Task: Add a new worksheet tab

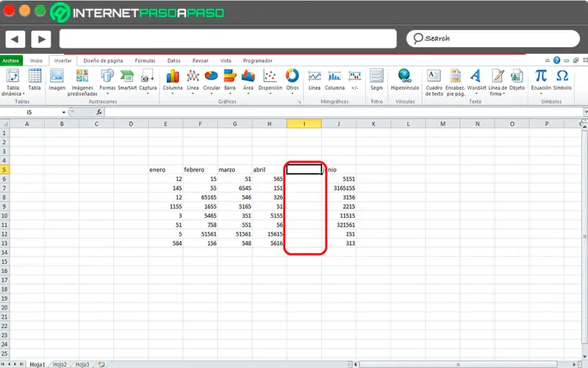Action: coord(101,364)
